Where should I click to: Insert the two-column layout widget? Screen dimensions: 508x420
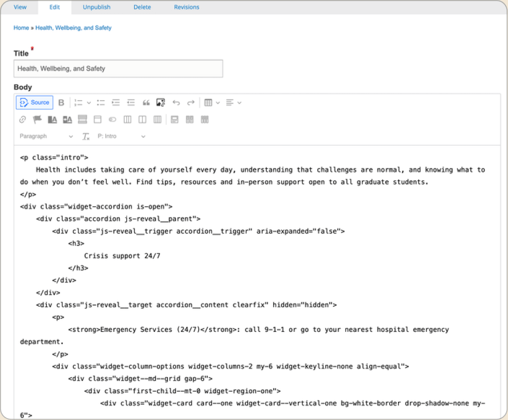(142, 120)
